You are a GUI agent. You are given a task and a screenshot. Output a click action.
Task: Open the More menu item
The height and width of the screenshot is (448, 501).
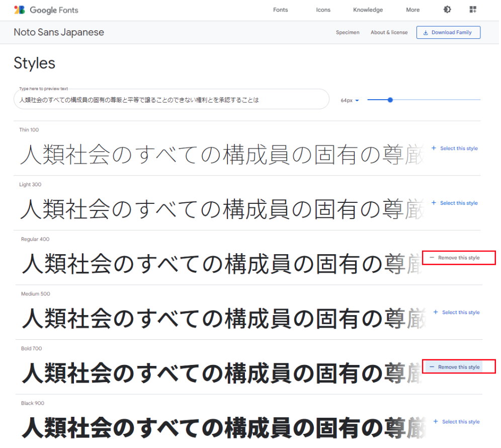(x=413, y=10)
